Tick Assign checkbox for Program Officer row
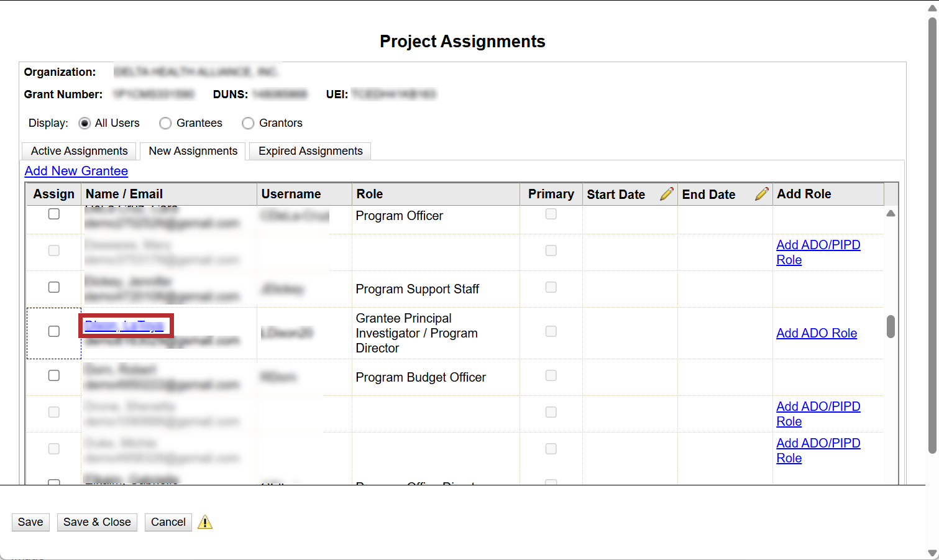 point(54,214)
